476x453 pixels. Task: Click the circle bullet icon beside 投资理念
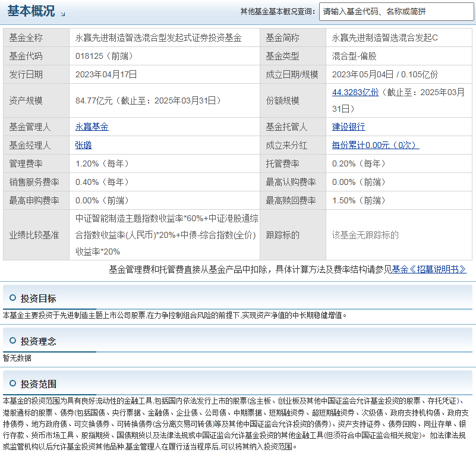pos(12,341)
